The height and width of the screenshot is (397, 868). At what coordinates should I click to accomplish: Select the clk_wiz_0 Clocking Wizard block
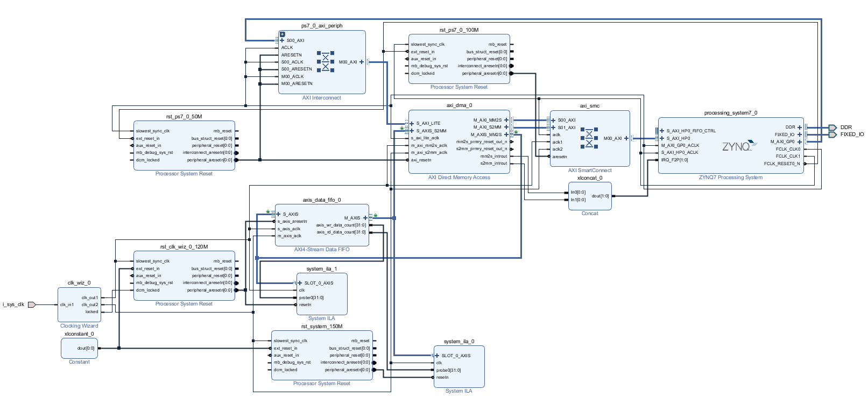point(79,305)
